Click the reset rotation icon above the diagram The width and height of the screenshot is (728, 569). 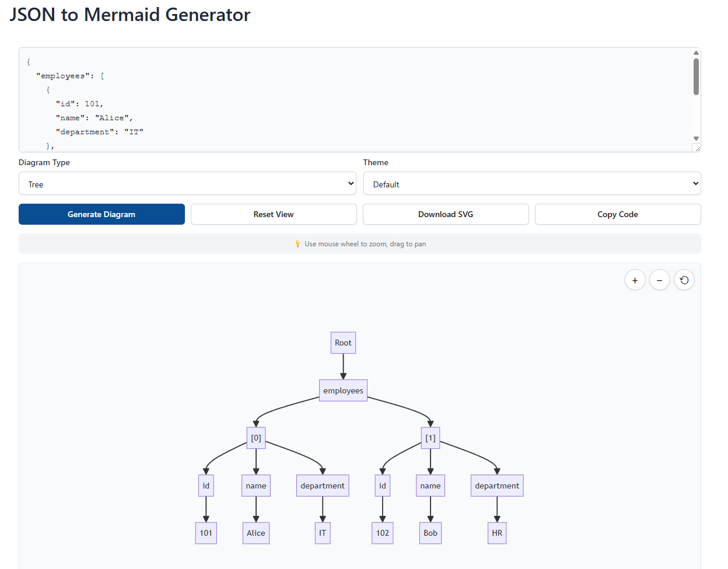pos(684,280)
